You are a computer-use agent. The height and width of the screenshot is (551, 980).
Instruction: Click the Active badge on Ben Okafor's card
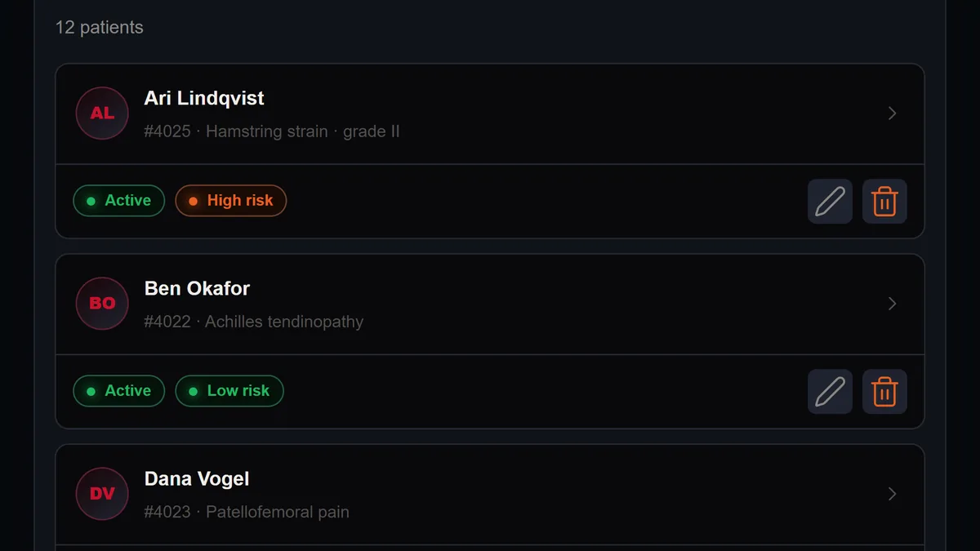coord(119,391)
